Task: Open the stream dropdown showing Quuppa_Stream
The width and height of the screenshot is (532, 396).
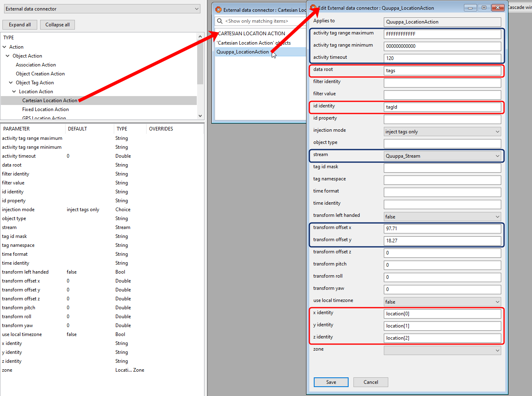Action: [442, 156]
